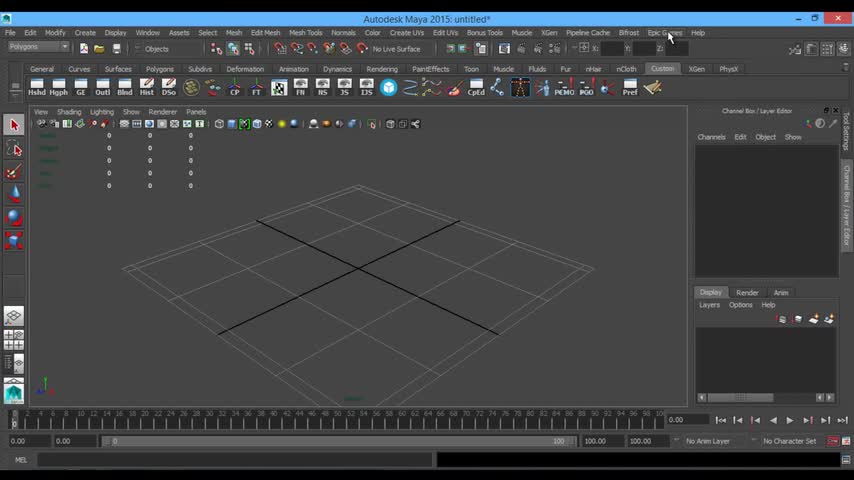
Task: Click the Hshd shelf button
Action: (37, 88)
